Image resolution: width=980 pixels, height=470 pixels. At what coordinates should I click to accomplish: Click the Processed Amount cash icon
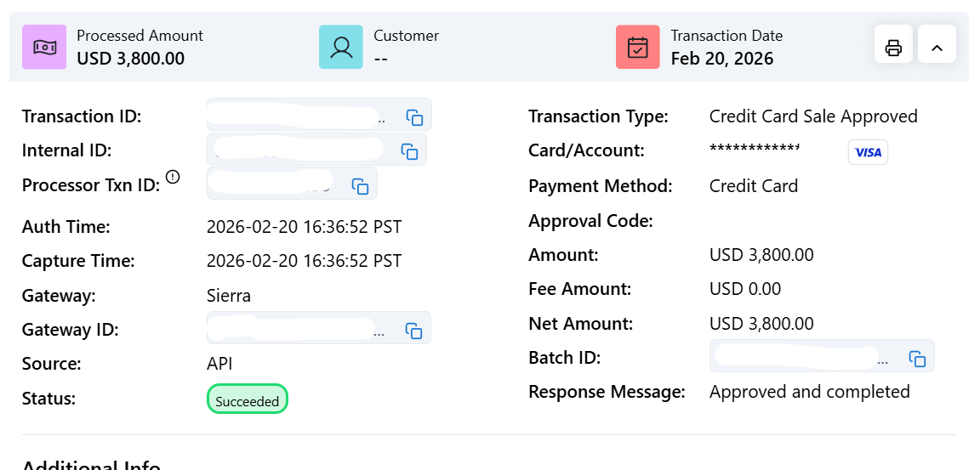(44, 48)
